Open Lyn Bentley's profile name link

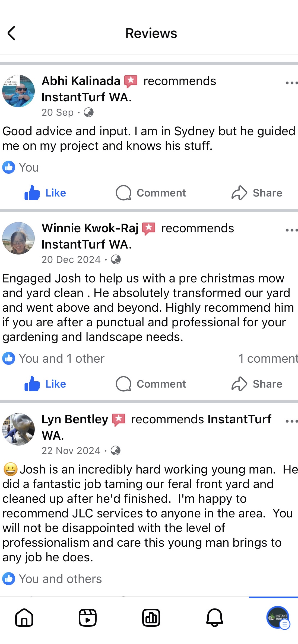pyautogui.click(x=75, y=419)
